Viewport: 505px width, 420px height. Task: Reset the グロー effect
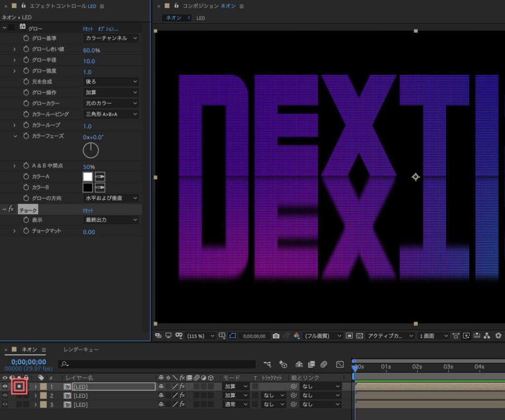click(88, 29)
